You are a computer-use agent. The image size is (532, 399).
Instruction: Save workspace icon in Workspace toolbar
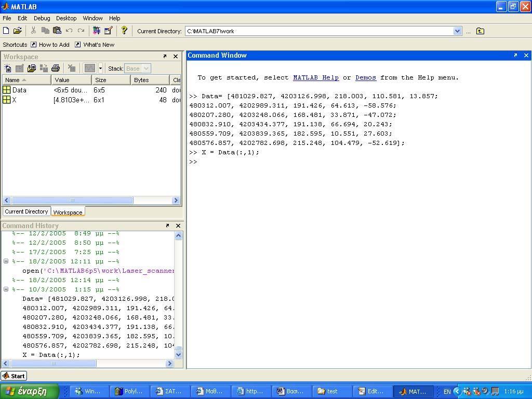[x=44, y=68]
